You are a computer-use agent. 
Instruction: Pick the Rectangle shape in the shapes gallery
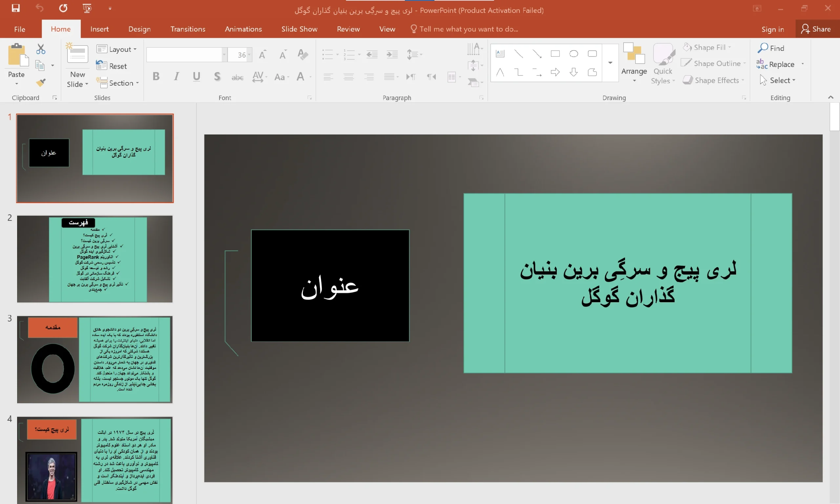pos(555,53)
